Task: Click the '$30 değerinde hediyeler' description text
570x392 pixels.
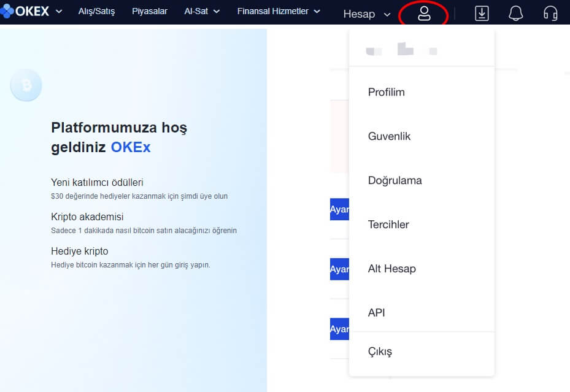Action: (139, 196)
